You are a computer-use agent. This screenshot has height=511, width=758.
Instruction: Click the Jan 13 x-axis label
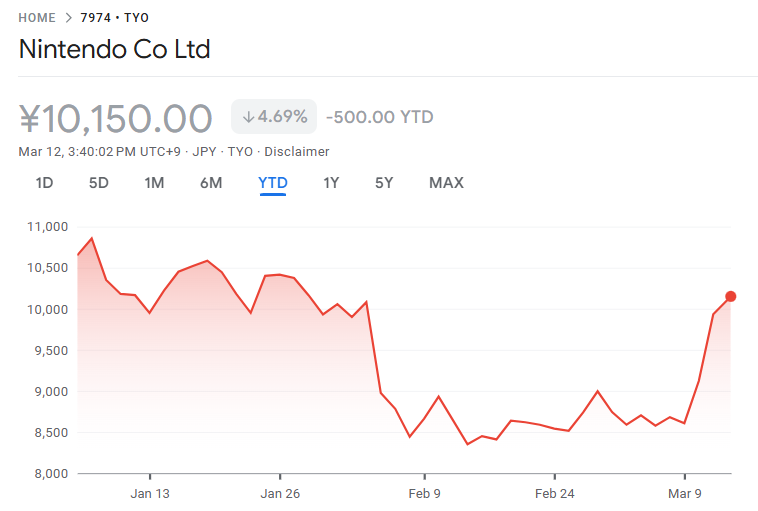click(x=150, y=493)
